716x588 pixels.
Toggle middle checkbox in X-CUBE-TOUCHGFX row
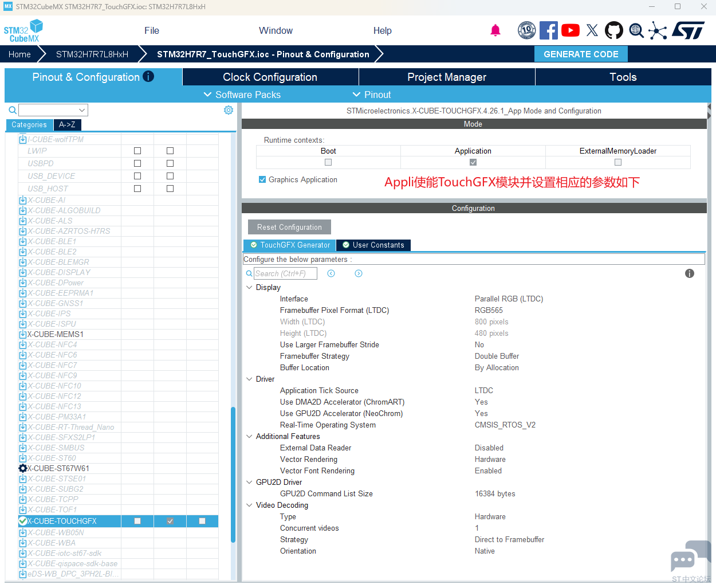tap(170, 521)
